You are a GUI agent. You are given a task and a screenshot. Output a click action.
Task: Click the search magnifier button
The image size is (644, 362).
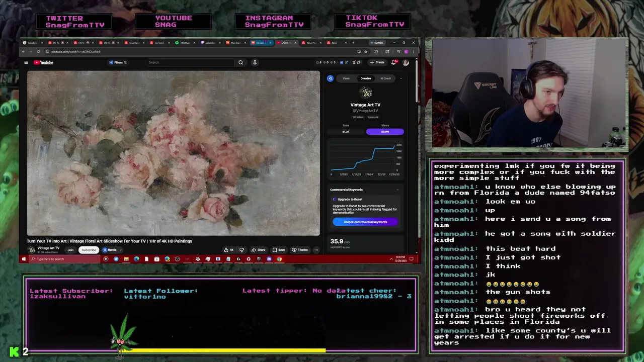click(240, 62)
